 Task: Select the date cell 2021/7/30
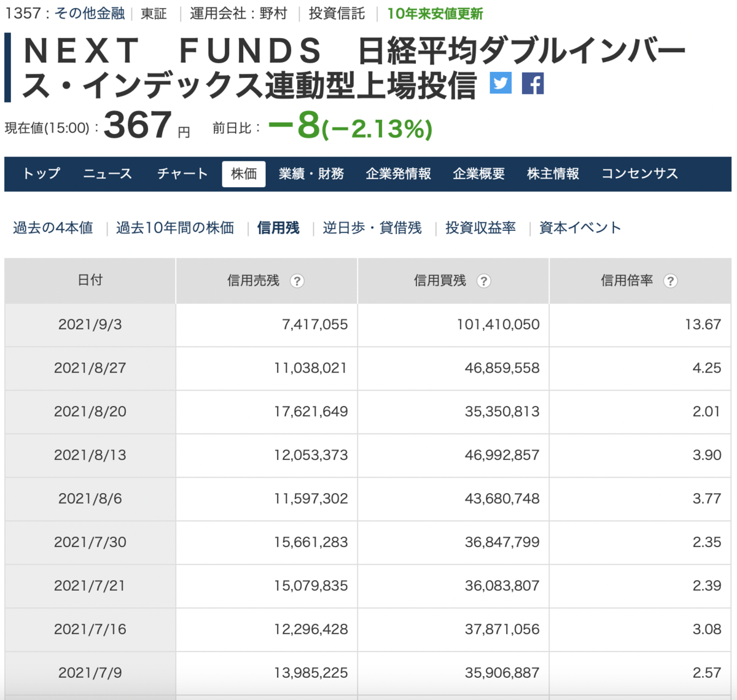click(x=90, y=543)
